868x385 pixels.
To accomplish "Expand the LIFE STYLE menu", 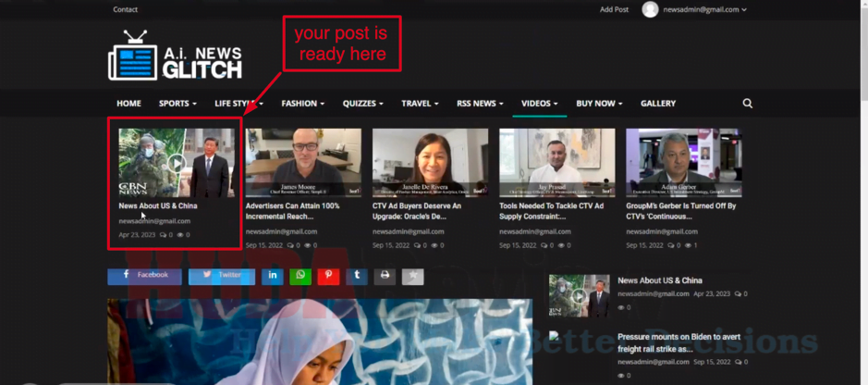I will [x=238, y=104].
